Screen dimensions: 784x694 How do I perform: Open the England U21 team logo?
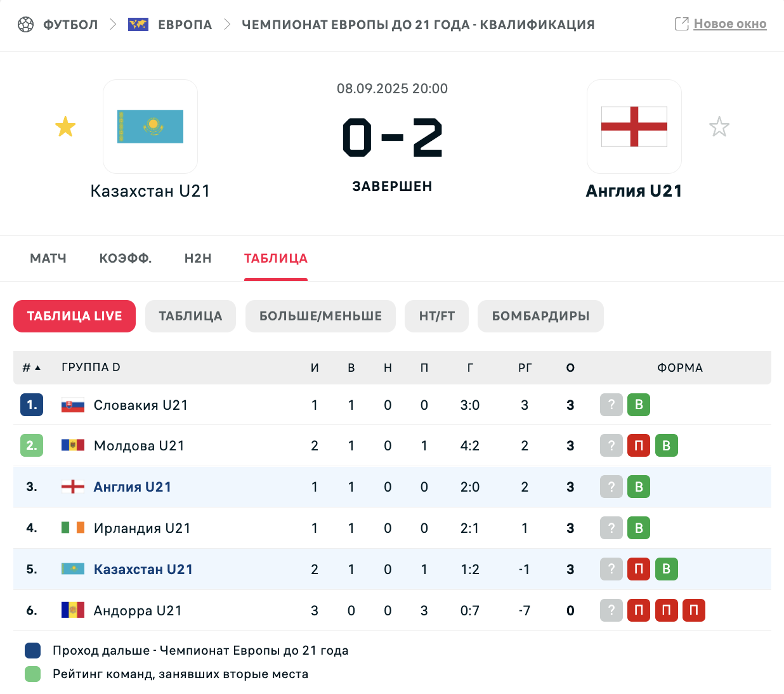click(634, 127)
